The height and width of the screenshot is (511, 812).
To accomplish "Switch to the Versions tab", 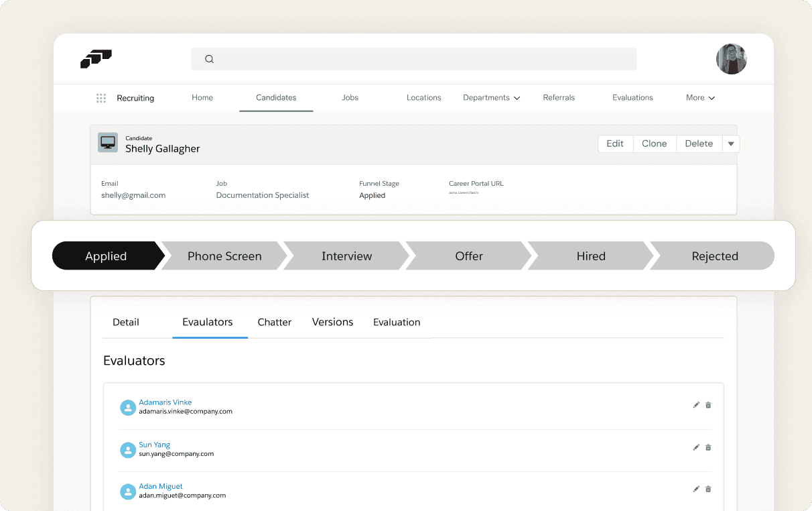I will [x=332, y=322].
